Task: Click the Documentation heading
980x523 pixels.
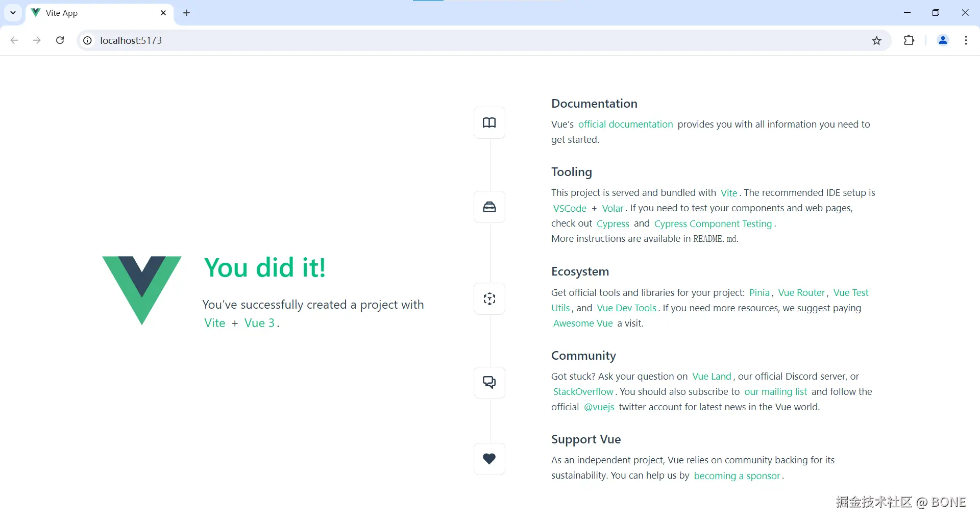Action: click(594, 104)
